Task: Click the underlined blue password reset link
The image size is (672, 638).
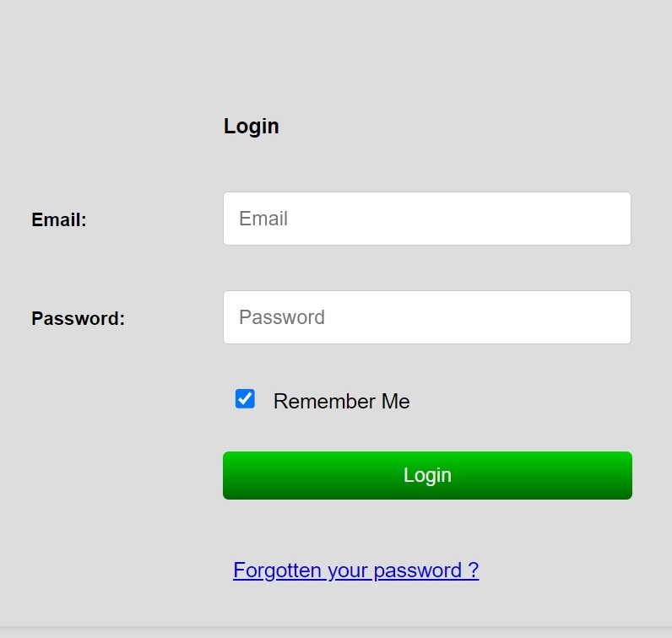Action: coord(355,570)
